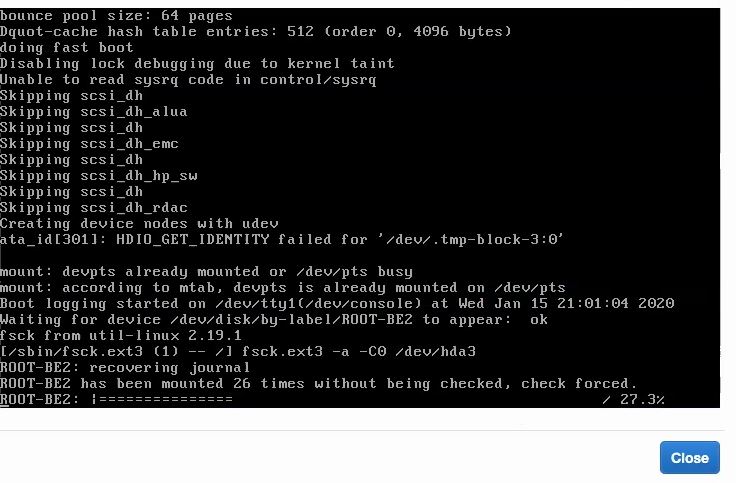Click the 'Skipping scsi_dh_alua' line

tap(94, 111)
